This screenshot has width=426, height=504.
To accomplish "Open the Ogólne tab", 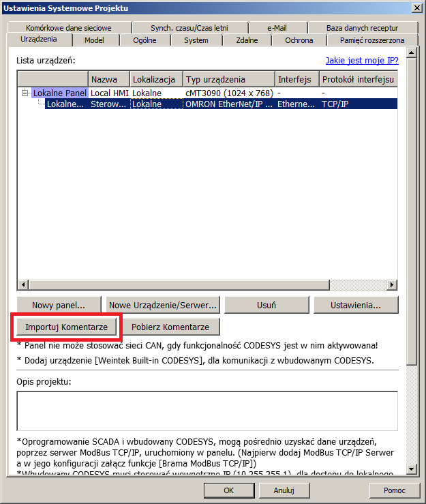I will pyautogui.click(x=145, y=40).
